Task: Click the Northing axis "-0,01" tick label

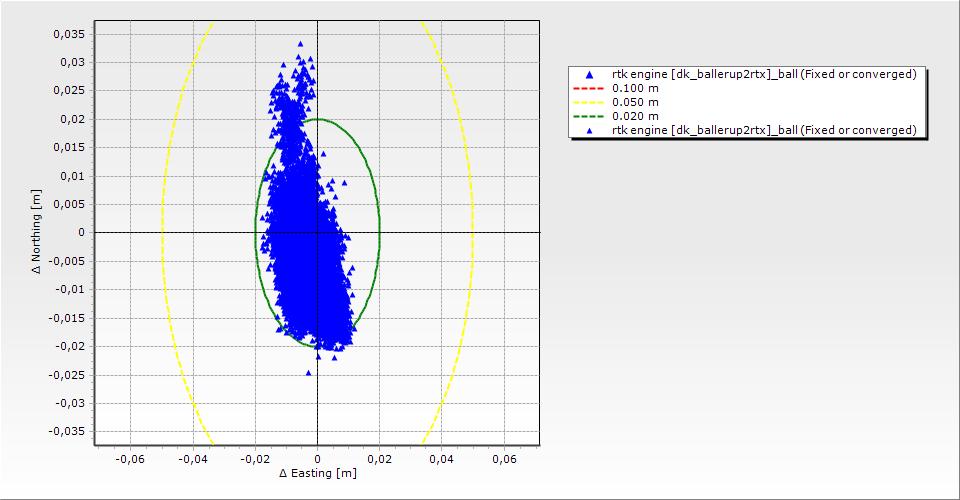Action: pyautogui.click(x=70, y=289)
